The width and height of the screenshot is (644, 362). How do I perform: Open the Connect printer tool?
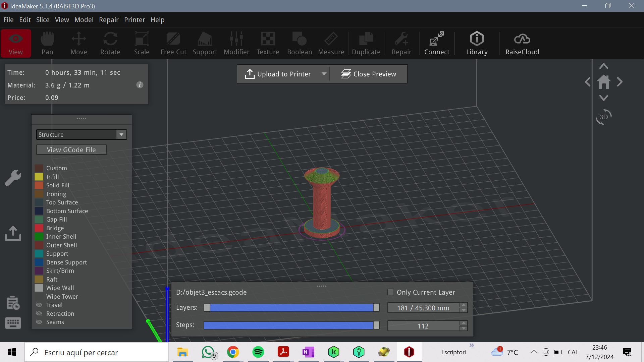tap(437, 44)
